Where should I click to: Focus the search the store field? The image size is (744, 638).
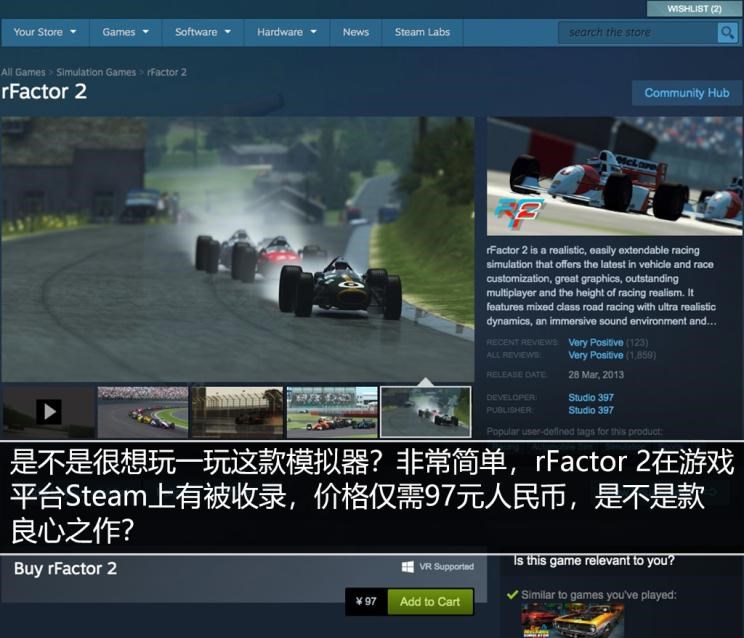[638, 32]
